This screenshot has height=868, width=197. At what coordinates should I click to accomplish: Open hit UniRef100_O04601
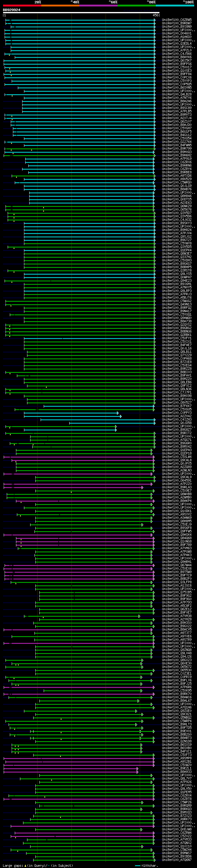pyautogui.click(x=177, y=33)
